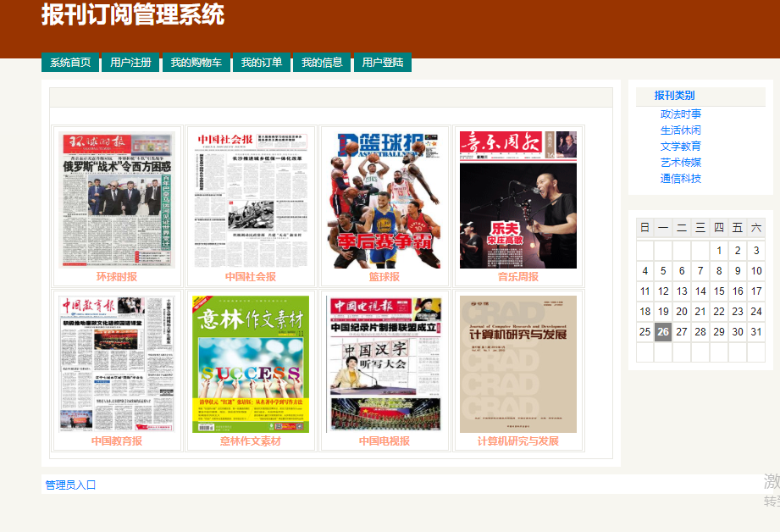Open the 中国社会报 cover thumbnail
This screenshot has width=780, height=532.
point(251,200)
